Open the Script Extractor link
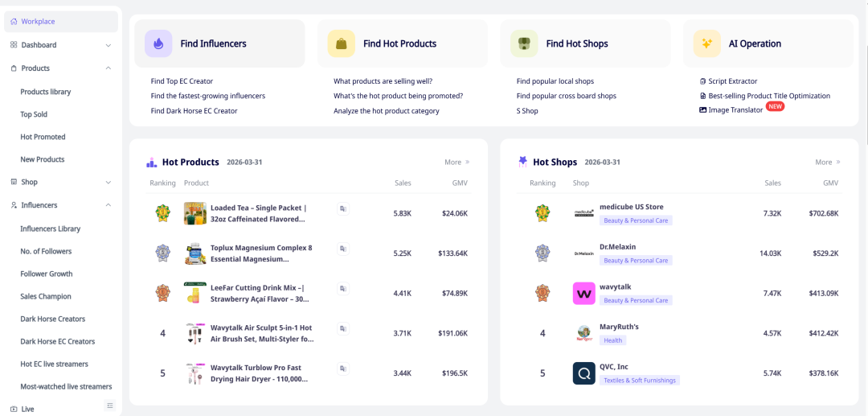The image size is (868, 416). pyautogui.click(x=732, y=81)
